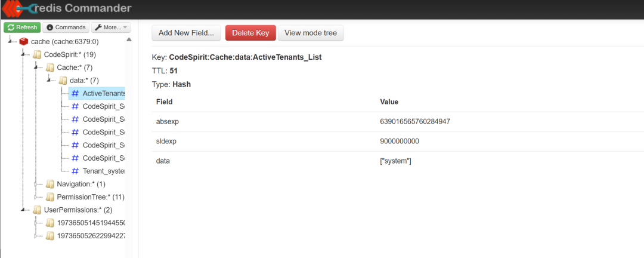Screen dimensions: 644x258
Task: Open the Commands panel
Action: pos(66,27)
